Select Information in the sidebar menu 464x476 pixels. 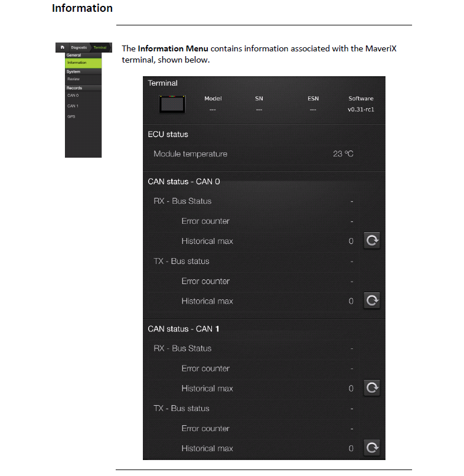pos(83,63)
